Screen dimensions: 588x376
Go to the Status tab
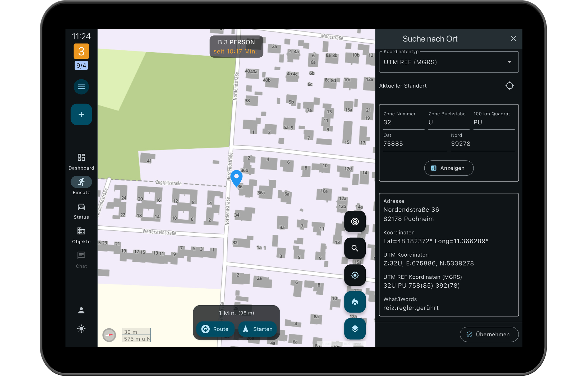pyautogui.click(x=81, y=211)
